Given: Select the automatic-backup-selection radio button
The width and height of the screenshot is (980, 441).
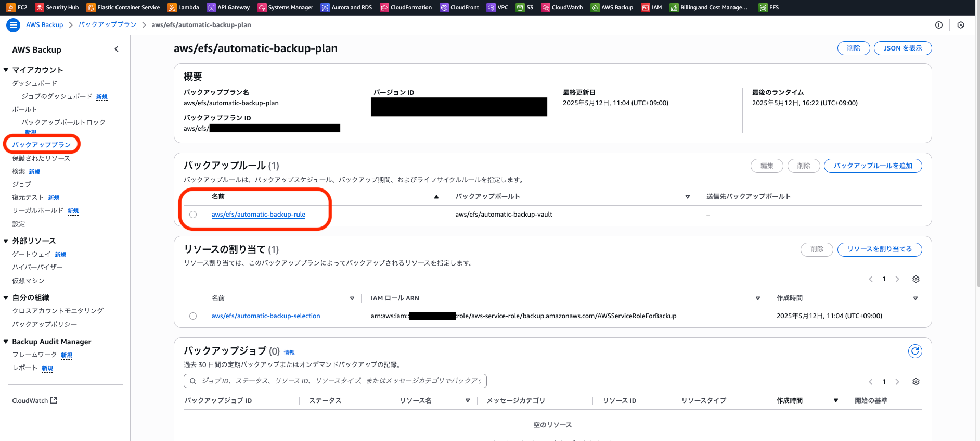Looking at the screenshot, I should [x=193, y=316].
